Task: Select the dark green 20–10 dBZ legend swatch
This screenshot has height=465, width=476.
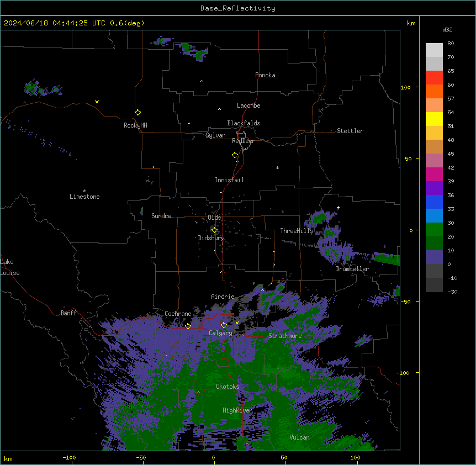Action: (434, 244)
